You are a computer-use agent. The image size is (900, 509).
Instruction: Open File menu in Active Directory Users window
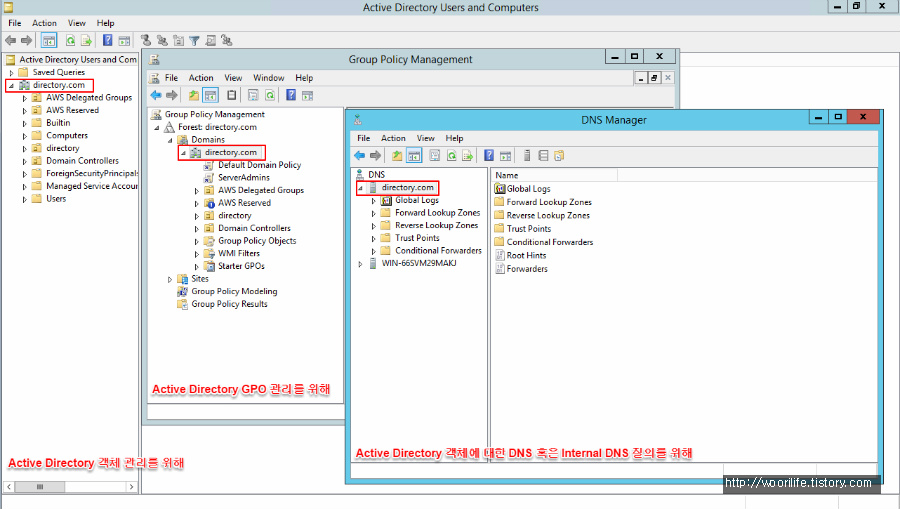15,23
